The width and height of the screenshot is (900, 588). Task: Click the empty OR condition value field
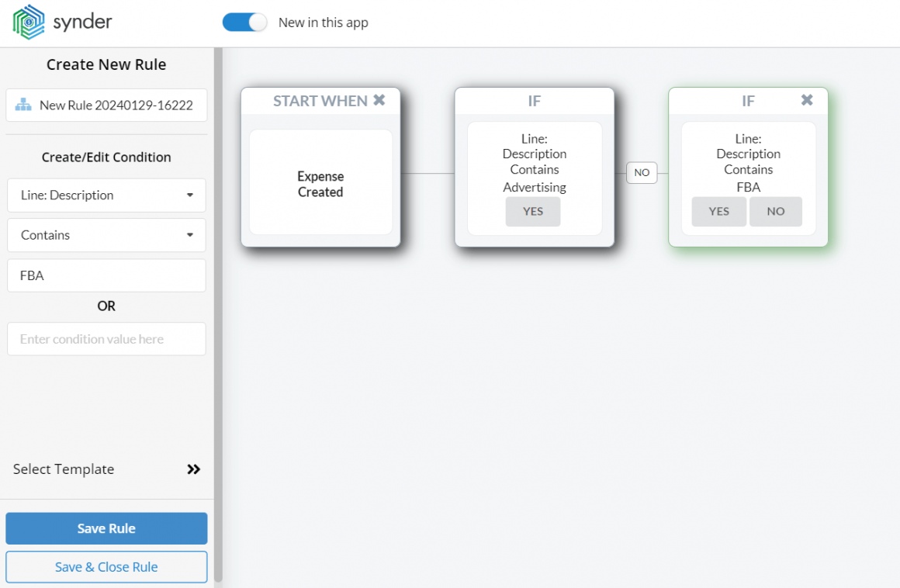click(x=106, y=339)
